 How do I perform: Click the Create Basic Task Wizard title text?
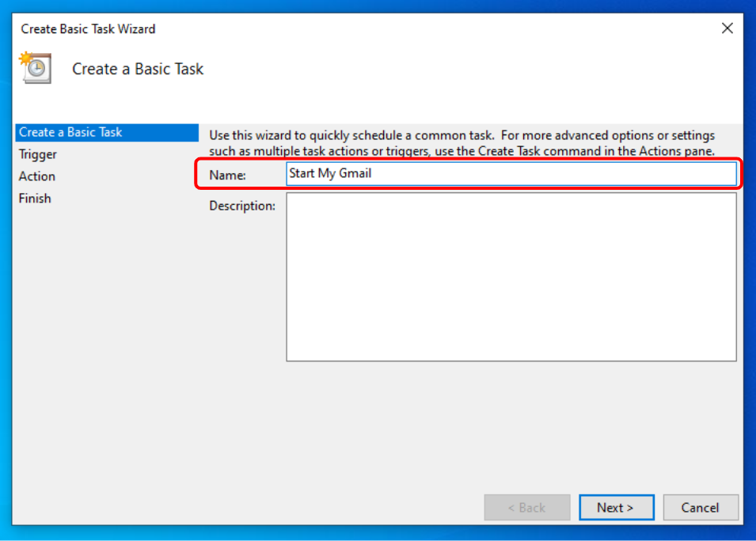pos(88,29)
